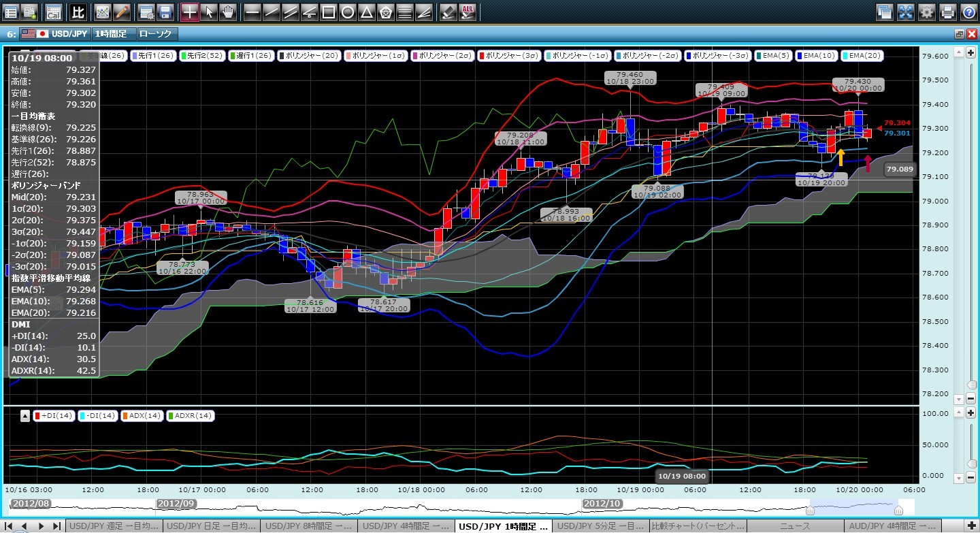
Task: Open the 1時間足 timeframe selector
Action: pyautogui.click(x=113, y=33)
